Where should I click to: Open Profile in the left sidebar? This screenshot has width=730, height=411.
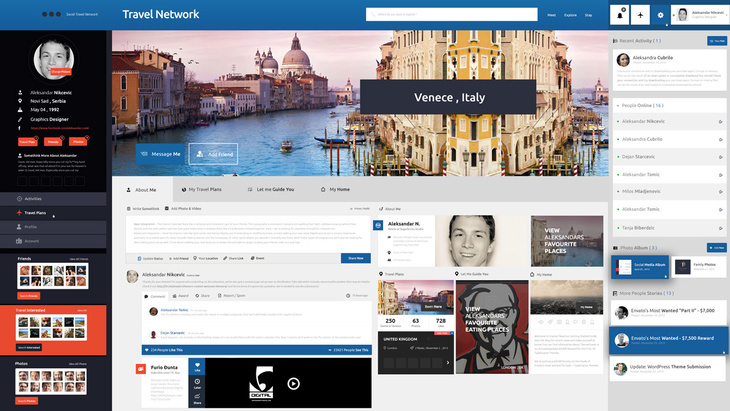53,227
